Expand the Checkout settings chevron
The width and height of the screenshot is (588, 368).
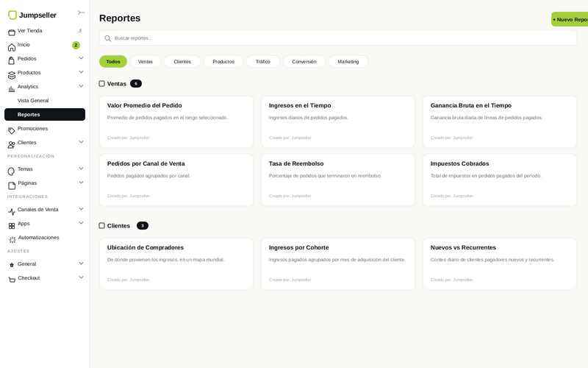coord(81,277)
